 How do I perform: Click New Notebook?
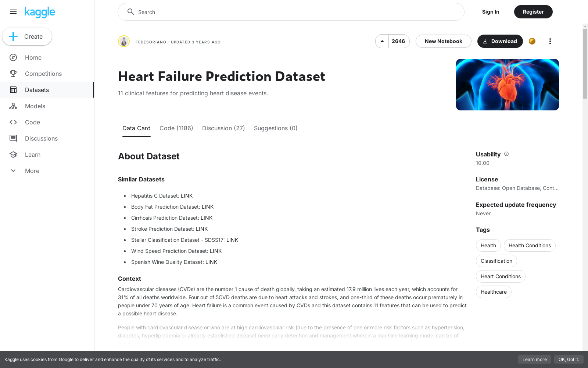coord(443,41)
